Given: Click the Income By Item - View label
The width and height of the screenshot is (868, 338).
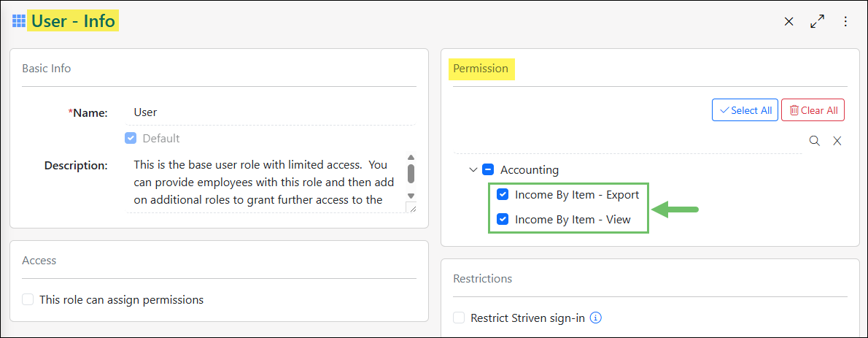Looking at the screenshot, I should point(573,220).
